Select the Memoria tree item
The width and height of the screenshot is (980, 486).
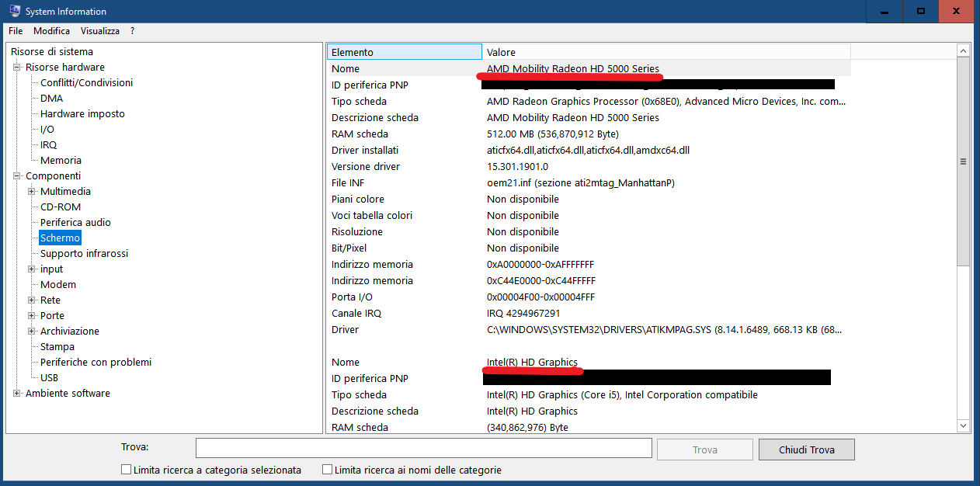coord(61,161)
